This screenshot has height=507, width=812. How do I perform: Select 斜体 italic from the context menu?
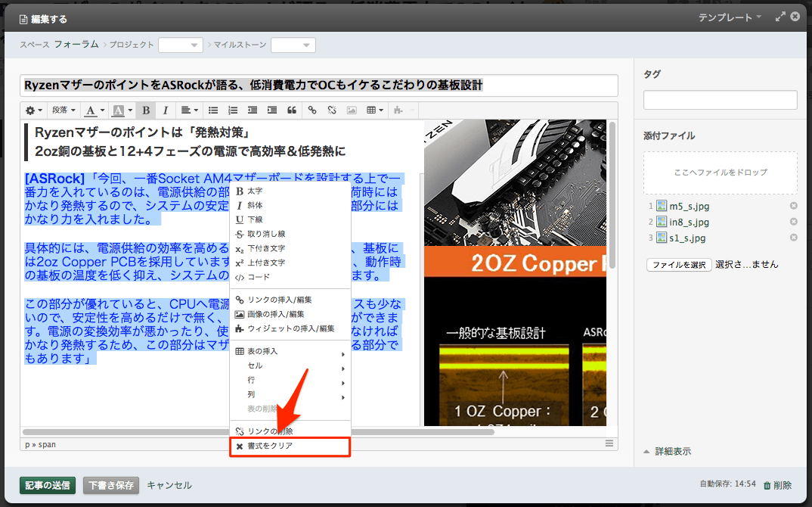[x=290, y=205]
